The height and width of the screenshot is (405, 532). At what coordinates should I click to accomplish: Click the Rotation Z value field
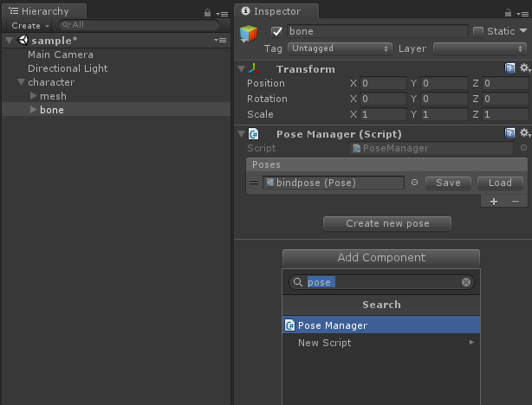tap(505, 99)
